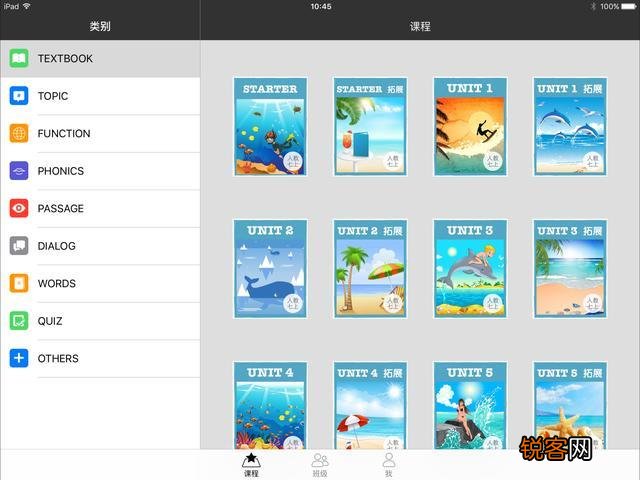The width and height of the screenshot is (640, 480).
Task: Choose the PHONICS category label
Action: pos(61,171)
